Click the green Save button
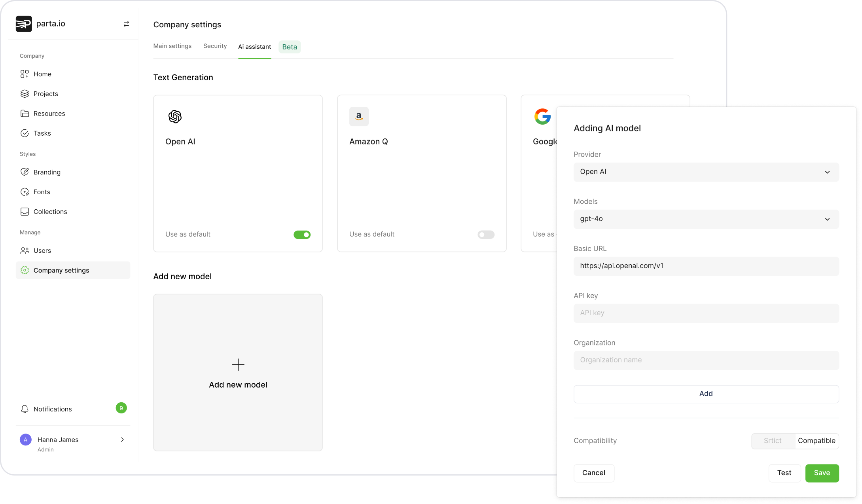The height and width of the screenshot is (504, 862). point(822,473)
